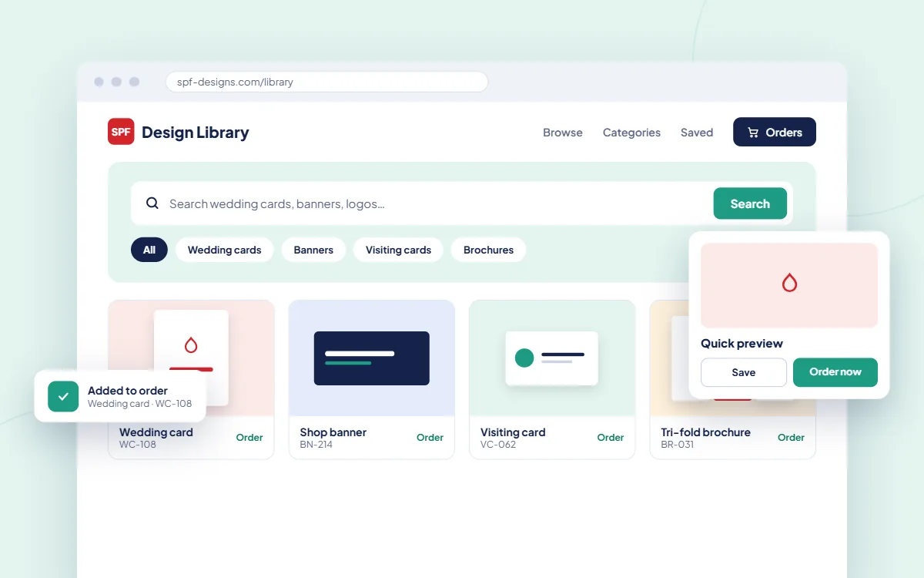Select the Visiting cards filter chip
This screenshot has height=578, width=924.
(x=398, y=250)
